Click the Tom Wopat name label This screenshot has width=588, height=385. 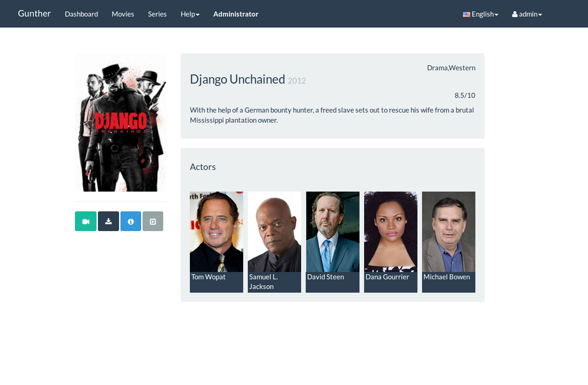pyautogui.click(x=208, y=277)
